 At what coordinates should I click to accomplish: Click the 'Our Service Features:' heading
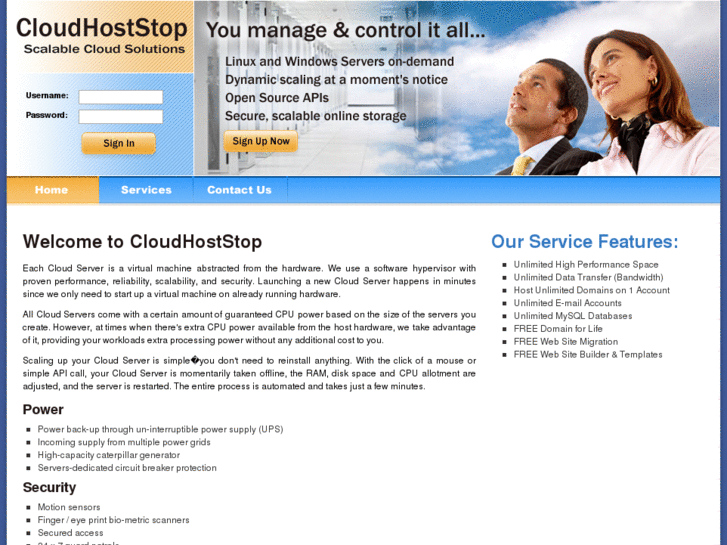[585, 242]
